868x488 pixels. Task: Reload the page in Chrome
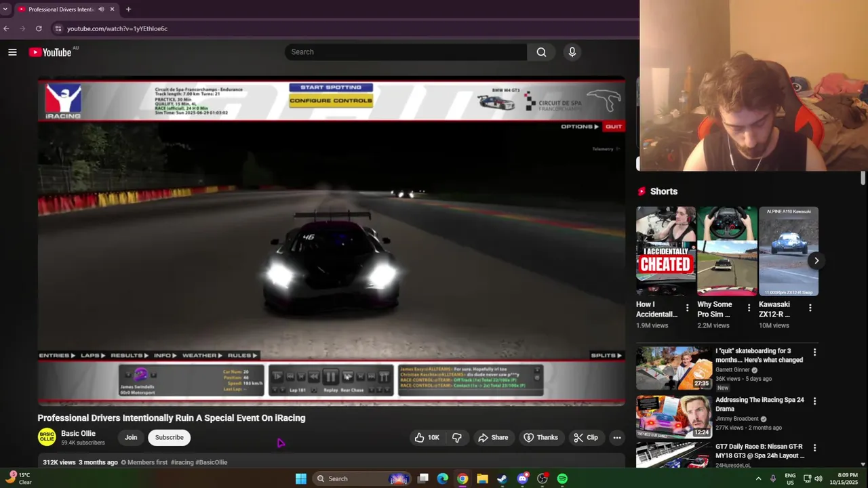39,28
